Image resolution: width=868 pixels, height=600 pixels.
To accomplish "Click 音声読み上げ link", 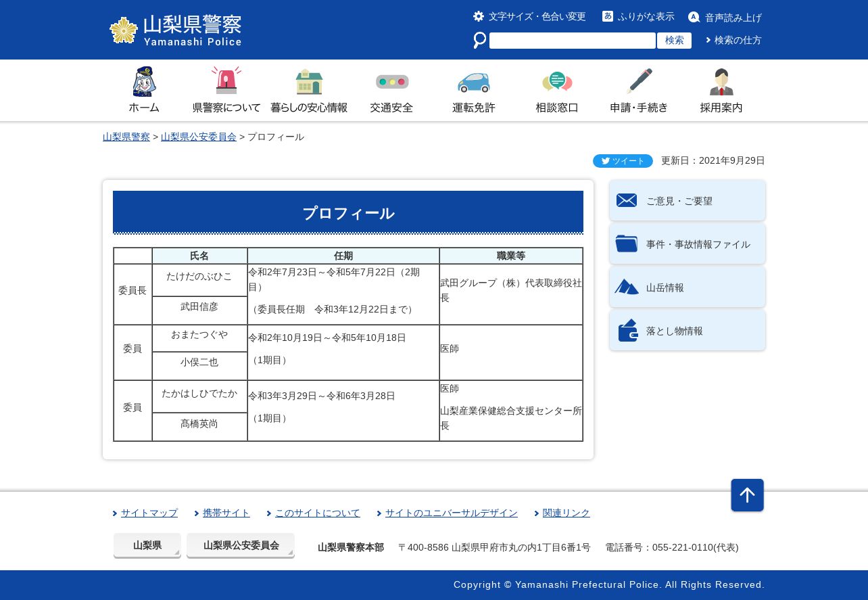I will [x=733, y=18].
